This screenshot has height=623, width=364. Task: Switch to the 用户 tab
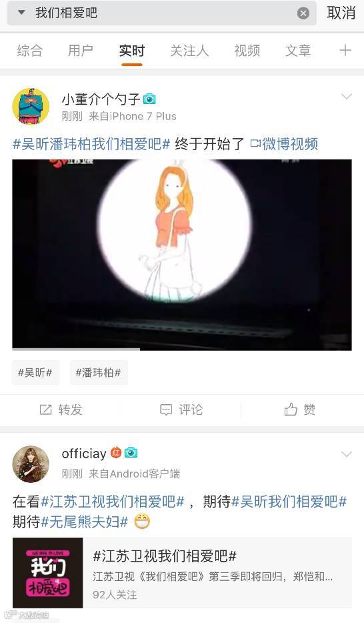pyautogui.click(x=81, y=51)
